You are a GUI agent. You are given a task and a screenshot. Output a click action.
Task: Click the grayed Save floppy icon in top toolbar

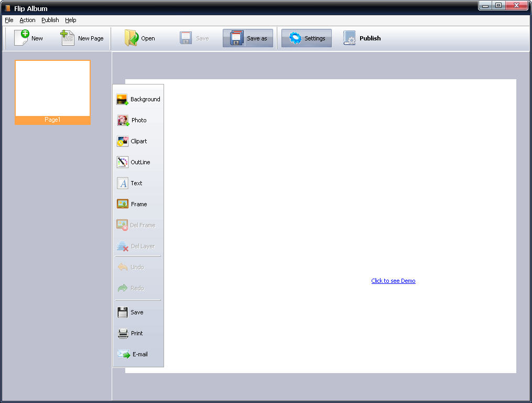point(186,38)
